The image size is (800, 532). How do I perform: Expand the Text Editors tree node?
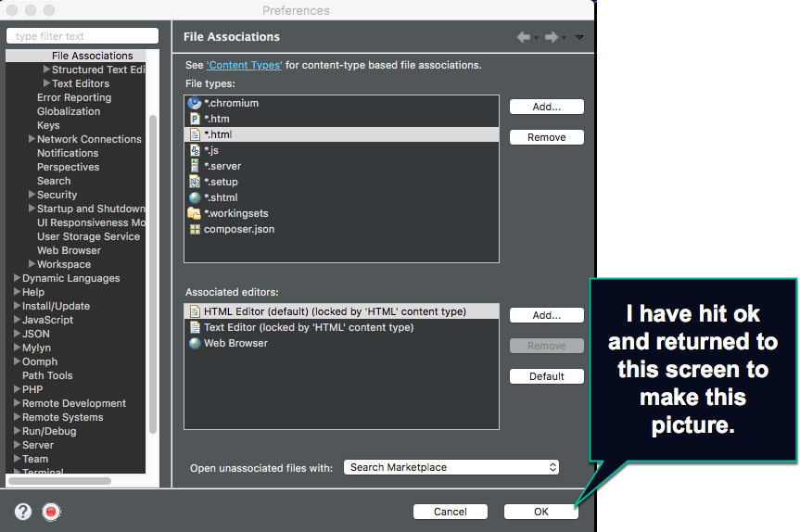click(x=46, y=82)
